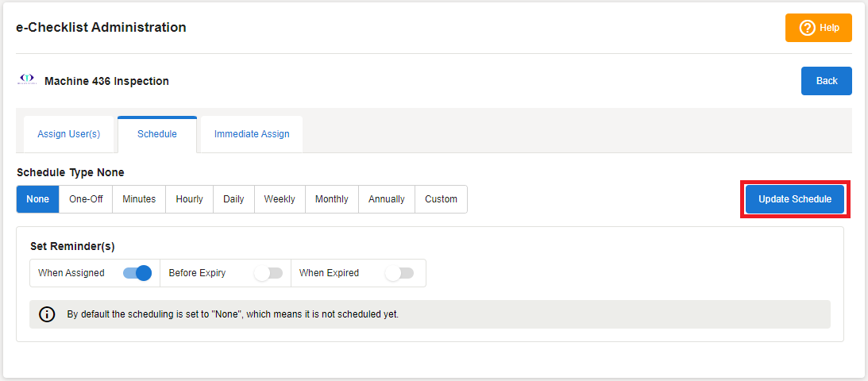Choose One-Off schedule type
The height and width of the screenshot is (381, 868).
[86, 199]
